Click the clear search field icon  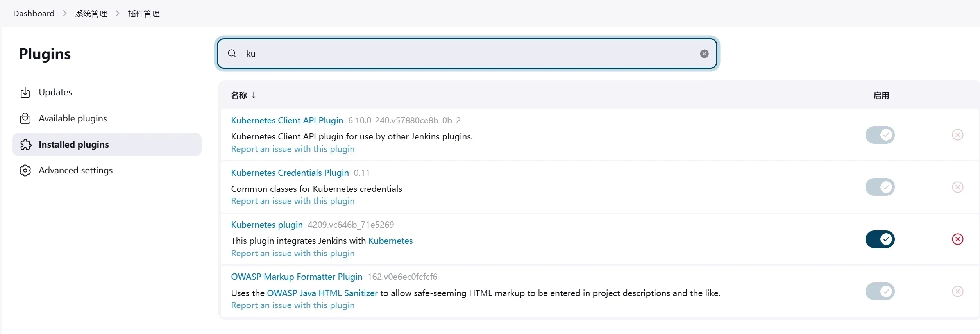(704, 54)
